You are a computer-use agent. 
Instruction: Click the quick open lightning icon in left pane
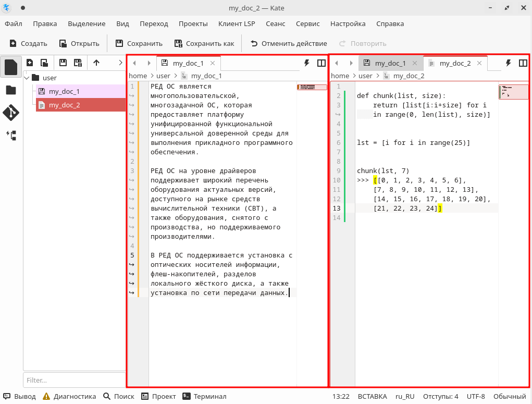(x=306, y=63)
